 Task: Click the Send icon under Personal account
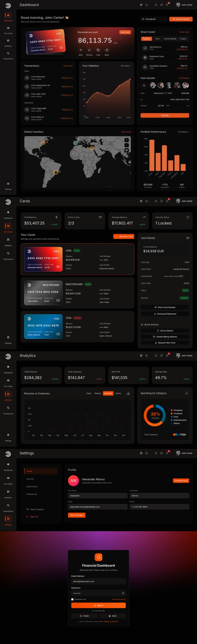coord(80,50)
